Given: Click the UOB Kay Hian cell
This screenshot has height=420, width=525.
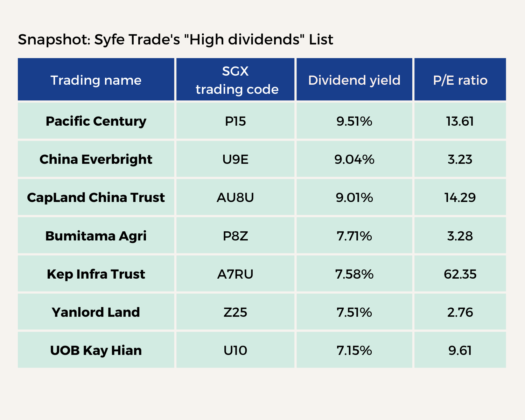Looking at the screenshot, I should point(96,350).
